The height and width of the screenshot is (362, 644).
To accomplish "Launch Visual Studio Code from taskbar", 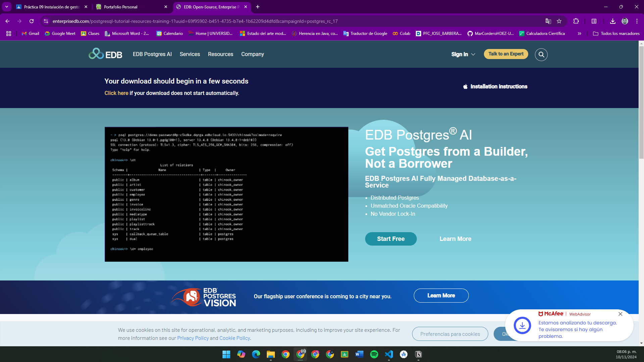I will [389, 354].
